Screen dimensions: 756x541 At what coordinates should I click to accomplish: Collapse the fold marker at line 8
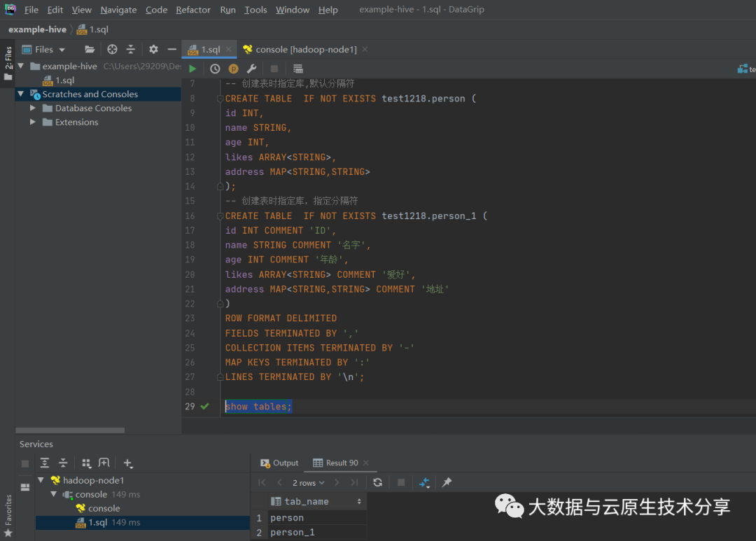(219, 99)
